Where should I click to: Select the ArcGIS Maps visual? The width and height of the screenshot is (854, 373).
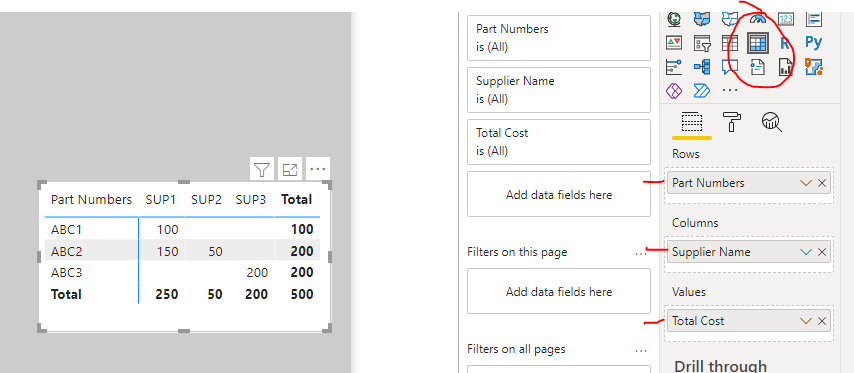pos(814,67)
